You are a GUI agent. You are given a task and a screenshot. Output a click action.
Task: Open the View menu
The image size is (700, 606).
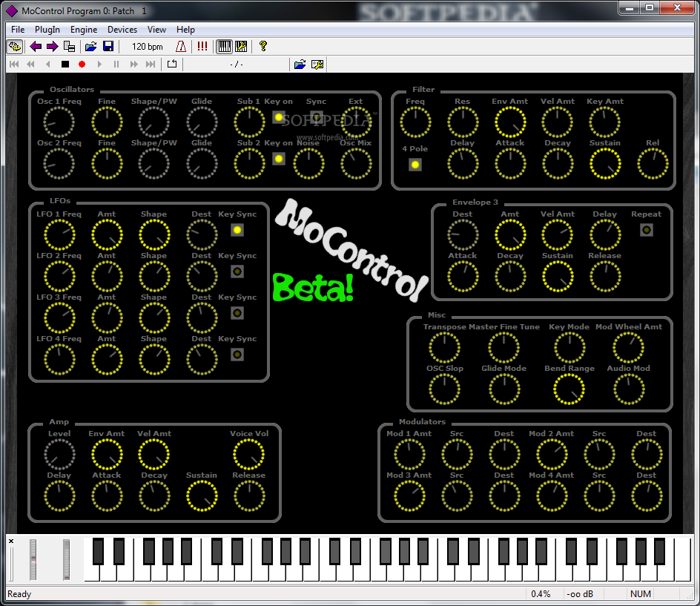156,30
